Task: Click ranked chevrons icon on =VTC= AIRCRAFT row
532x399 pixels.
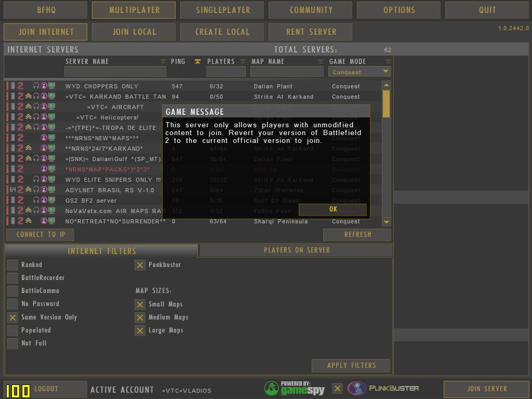Action: click(29, 107)
